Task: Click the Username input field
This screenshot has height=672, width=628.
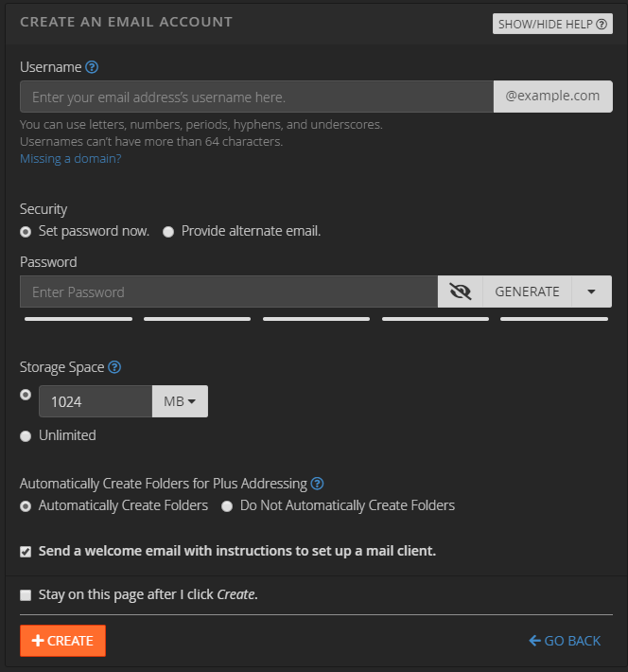Action: [256, 97]
